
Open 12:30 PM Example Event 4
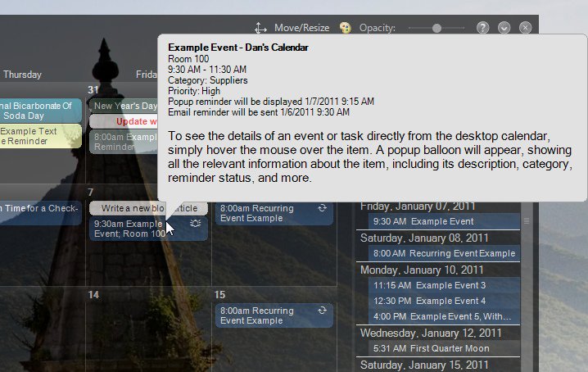(444, 301)
